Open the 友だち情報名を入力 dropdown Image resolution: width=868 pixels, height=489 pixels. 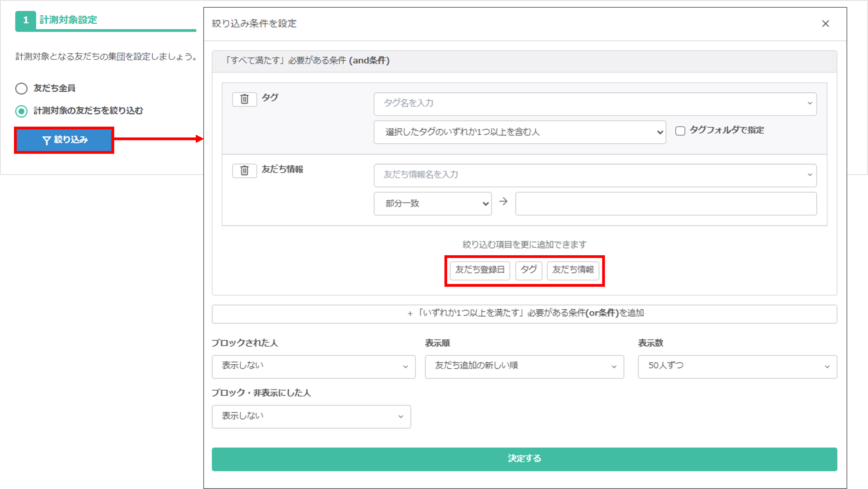[x=595, y=175]
